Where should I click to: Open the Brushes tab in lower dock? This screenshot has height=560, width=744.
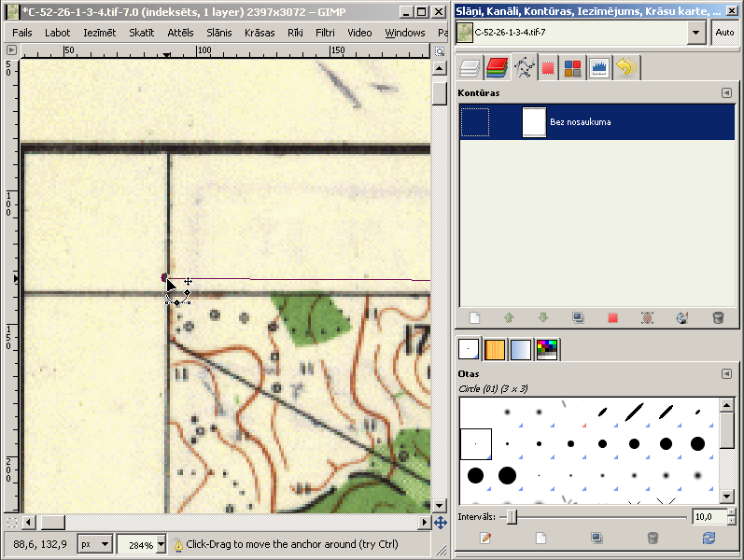(469, 349)
